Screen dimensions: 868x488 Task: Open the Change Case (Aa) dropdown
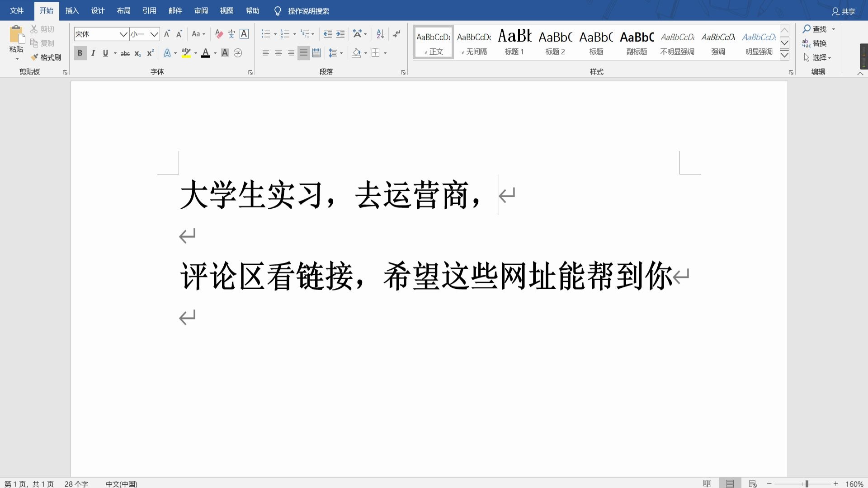tap(198, 34)
